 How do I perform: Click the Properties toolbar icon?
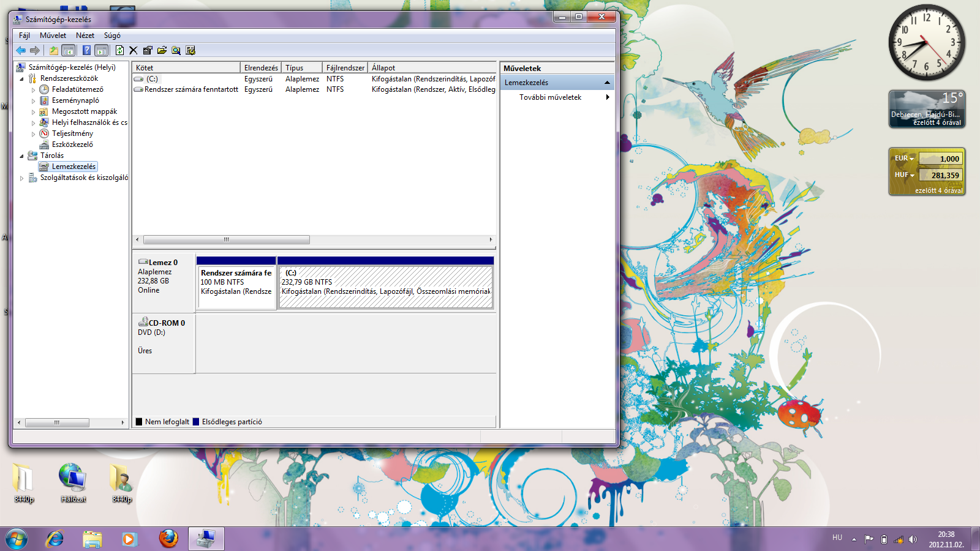coord(148,50)
